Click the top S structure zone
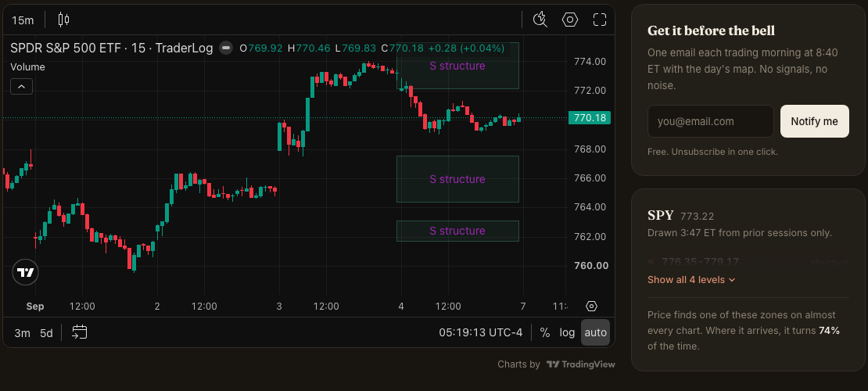Screen dimensions: 868x391 coord(457,66)
